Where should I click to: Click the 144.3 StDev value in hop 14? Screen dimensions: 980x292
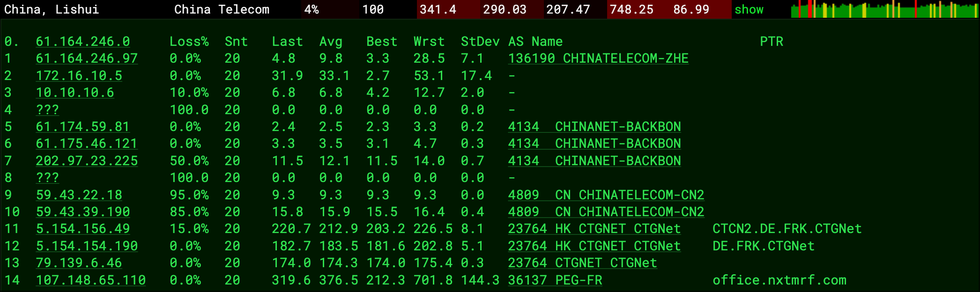[x=480, y=280]
